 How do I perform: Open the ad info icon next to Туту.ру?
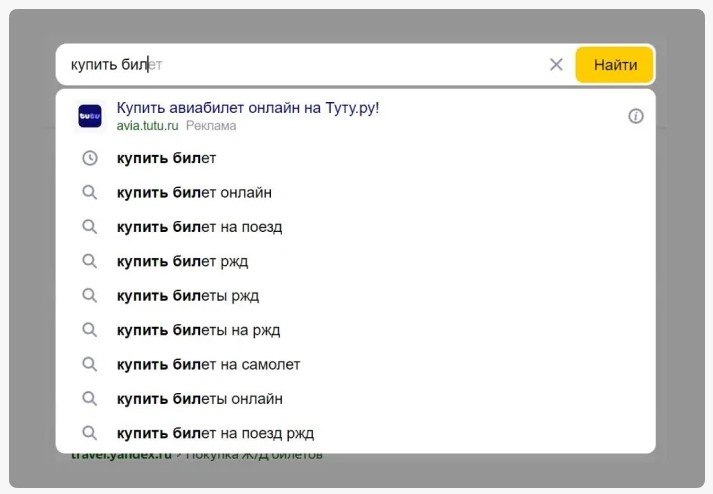coord(636,116)
